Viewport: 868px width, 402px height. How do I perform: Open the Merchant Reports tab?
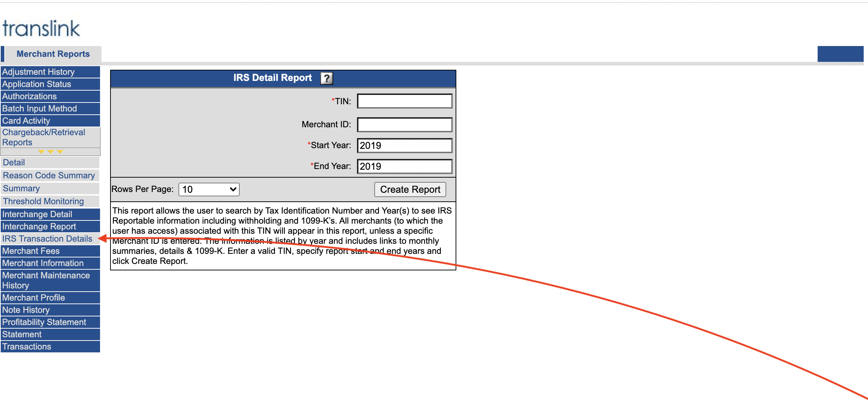click(53, 54)
